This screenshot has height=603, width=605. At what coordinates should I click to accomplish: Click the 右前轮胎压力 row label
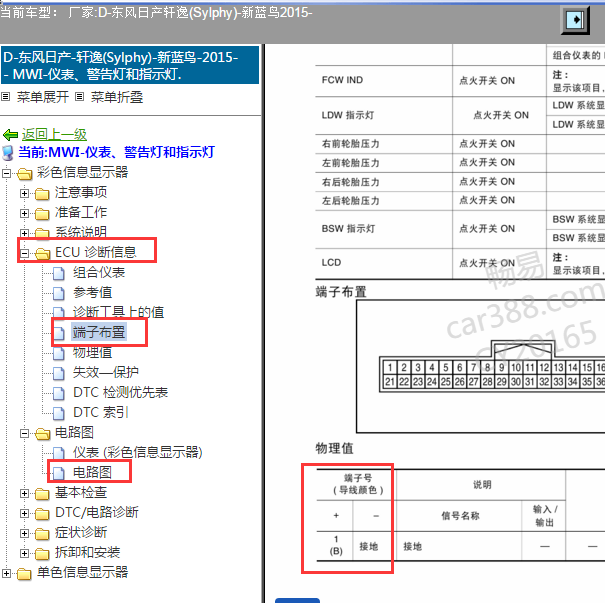[351, 144]
